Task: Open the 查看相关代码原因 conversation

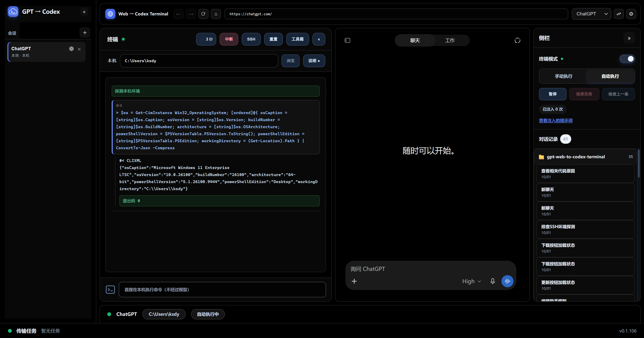Action: 585,174
